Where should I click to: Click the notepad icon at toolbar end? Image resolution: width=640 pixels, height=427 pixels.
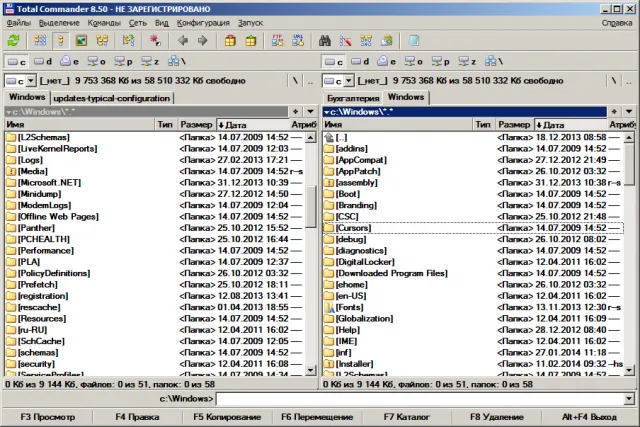click(413, 40)
